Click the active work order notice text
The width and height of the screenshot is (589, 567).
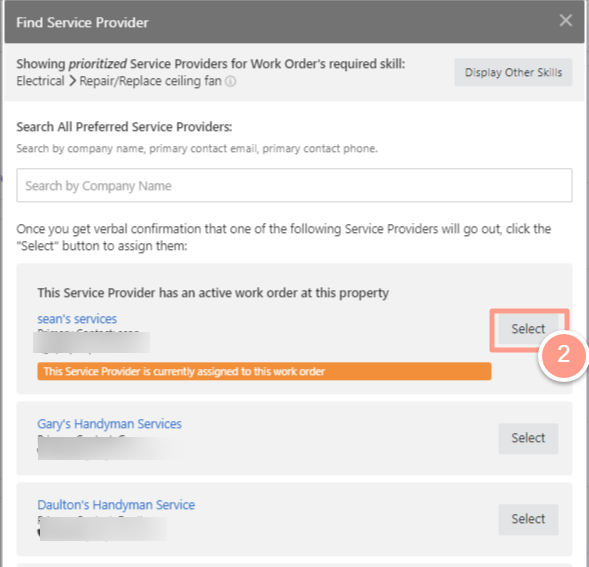tap(213, 293)
